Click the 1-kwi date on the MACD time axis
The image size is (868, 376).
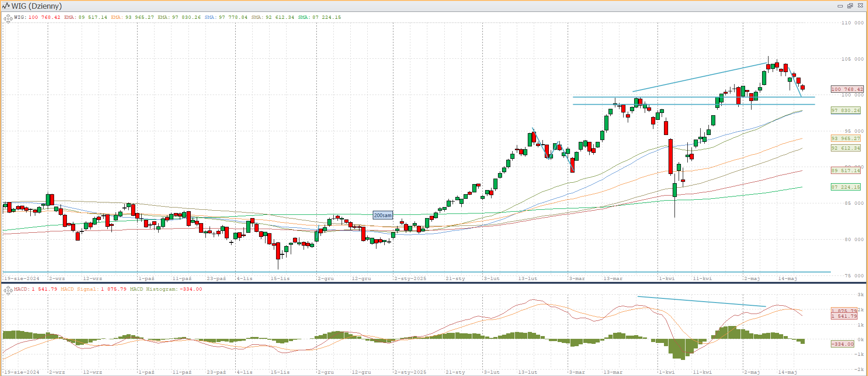pyautogui.click(x=666, y=372)
